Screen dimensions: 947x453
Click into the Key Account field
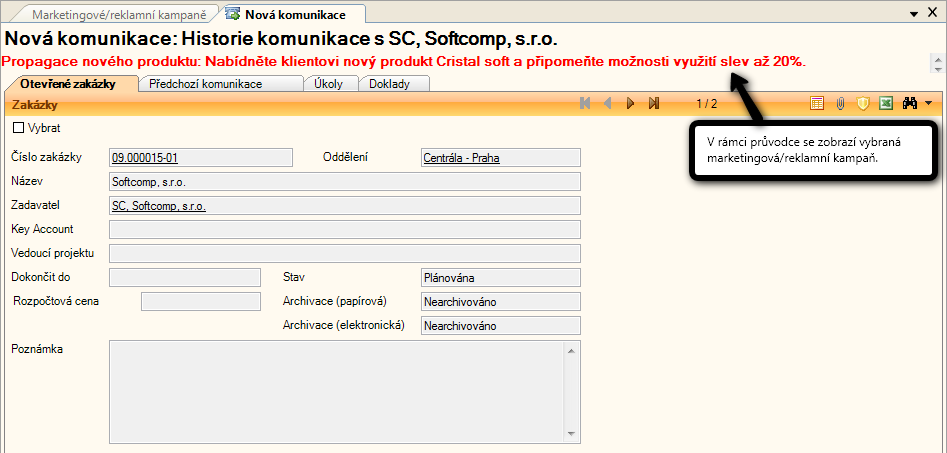[x=344, y=229]
